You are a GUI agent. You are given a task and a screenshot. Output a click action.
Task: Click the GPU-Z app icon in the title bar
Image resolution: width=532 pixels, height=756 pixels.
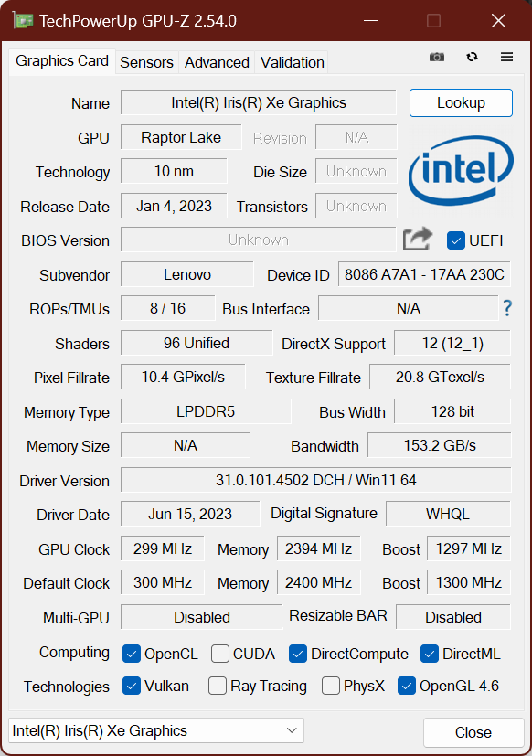click(x=23, y=21)
